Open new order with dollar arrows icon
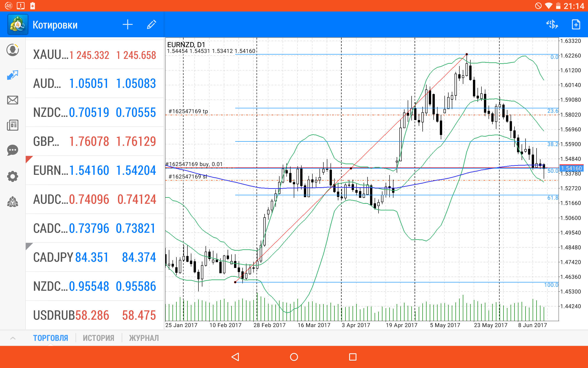 552,25
